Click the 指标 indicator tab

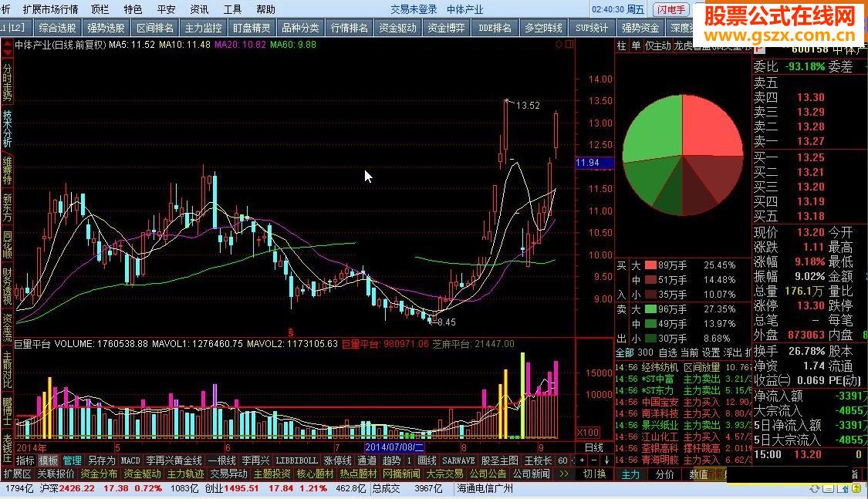click(25, 460)
